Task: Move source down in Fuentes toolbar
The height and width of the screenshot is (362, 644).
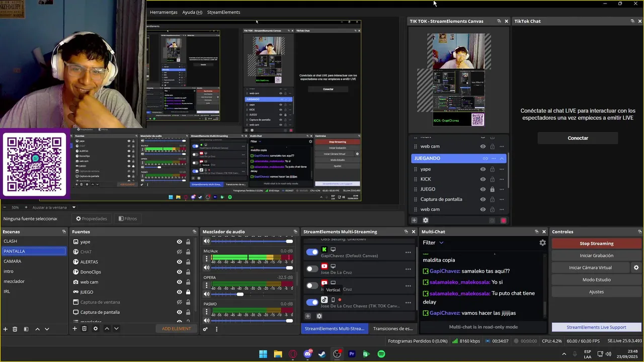Action: (x=116, y=328)
